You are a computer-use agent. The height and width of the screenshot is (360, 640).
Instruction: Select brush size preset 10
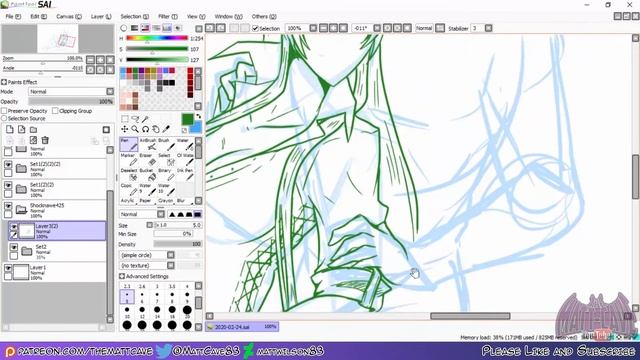(127, 311)
